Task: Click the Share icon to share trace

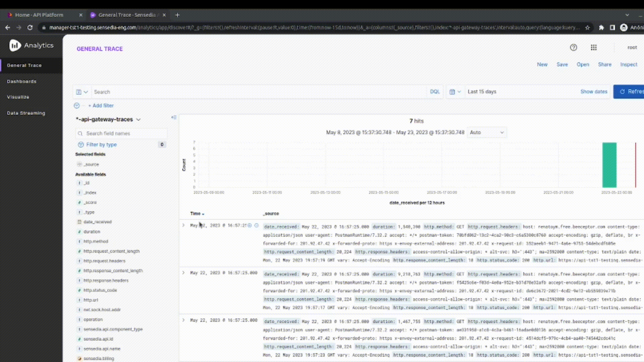Action: click(605, 65)
